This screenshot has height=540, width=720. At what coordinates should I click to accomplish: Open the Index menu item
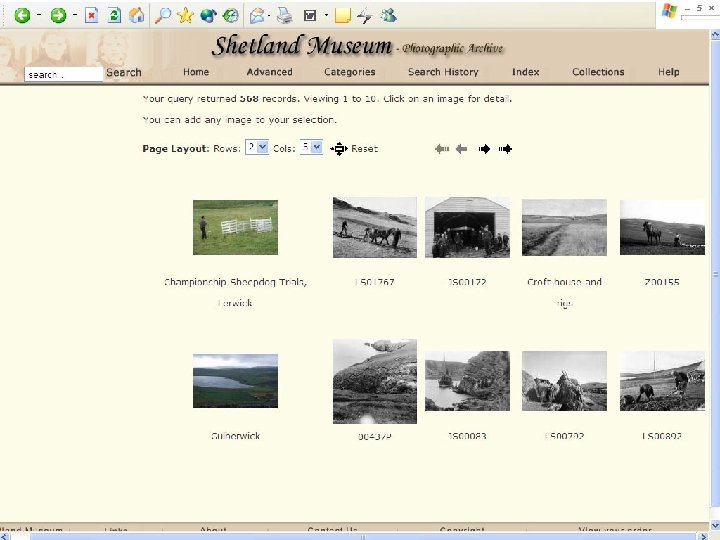point(526,72)
